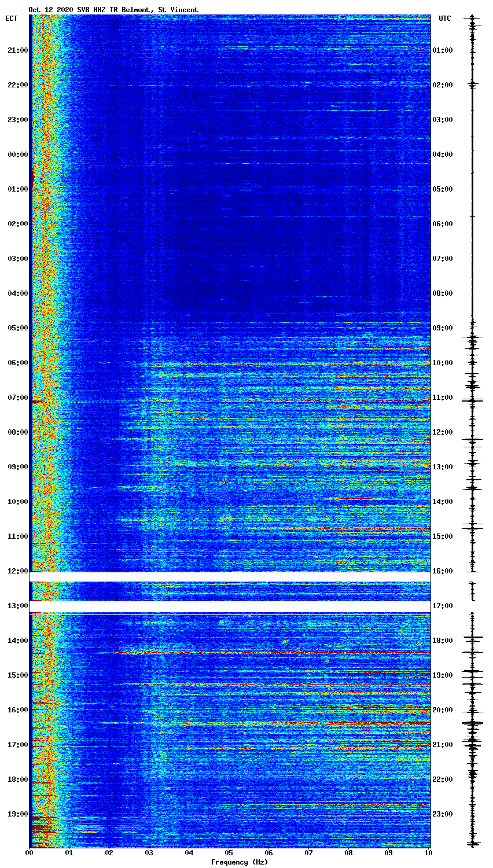The width and height of the screenshot is (493, 868).
Task: Click the 07:00 ECT time label
Action: (x=18, y=398)
